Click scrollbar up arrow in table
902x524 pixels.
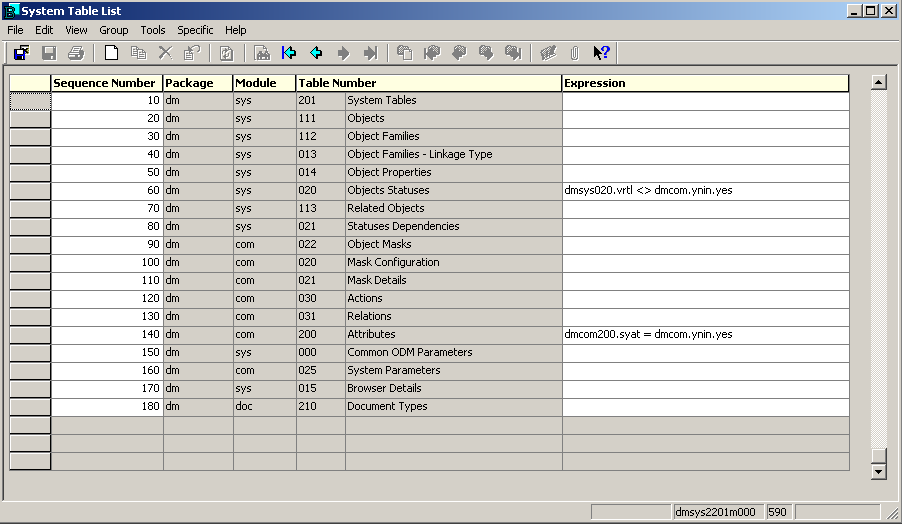tap(879, 82)
